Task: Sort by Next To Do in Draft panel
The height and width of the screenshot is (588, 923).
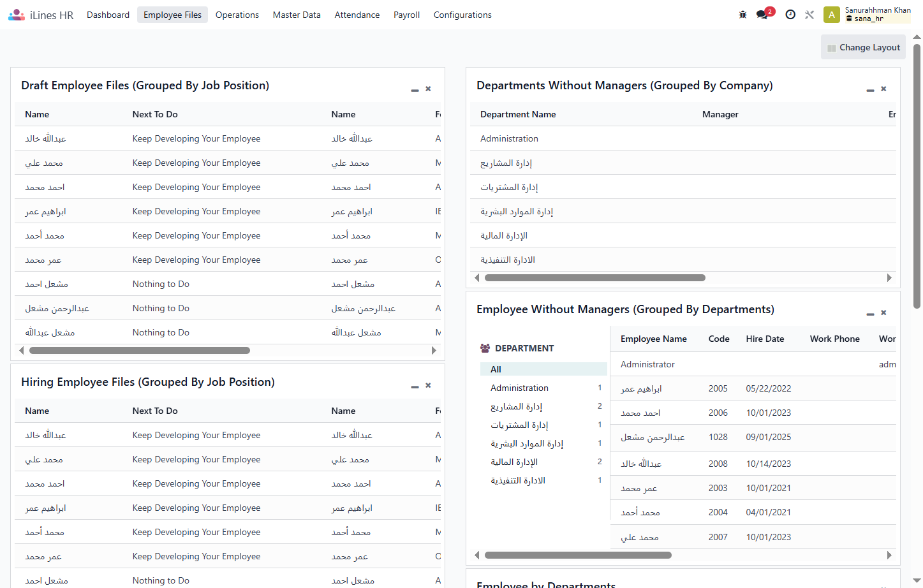Action: click(x=155, y=114)
